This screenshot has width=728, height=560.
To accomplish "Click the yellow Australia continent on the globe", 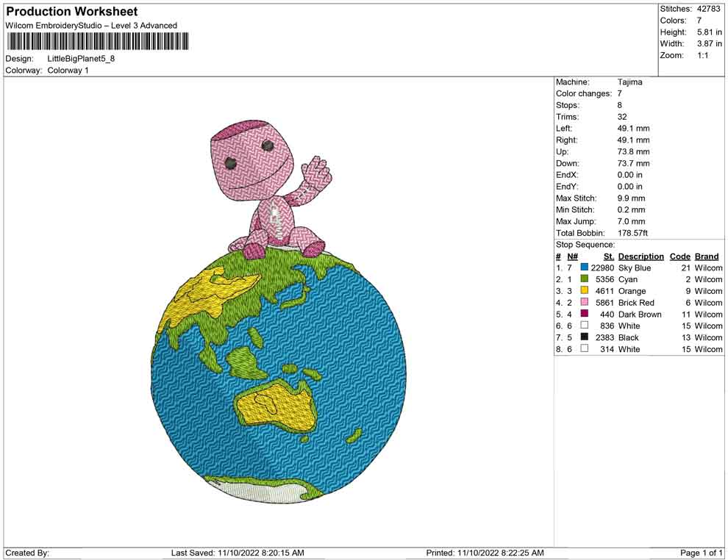I will point(271,403).
